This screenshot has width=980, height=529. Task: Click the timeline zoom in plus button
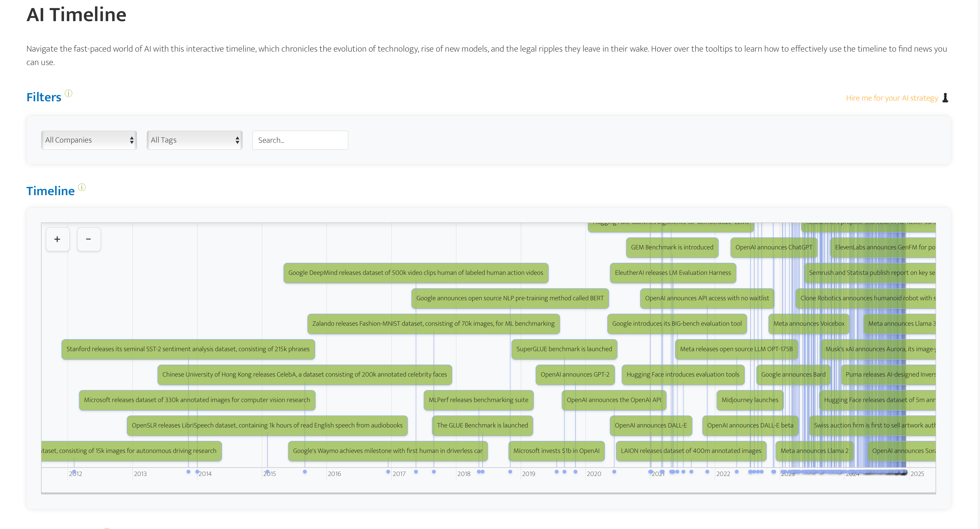pos(57,239)
